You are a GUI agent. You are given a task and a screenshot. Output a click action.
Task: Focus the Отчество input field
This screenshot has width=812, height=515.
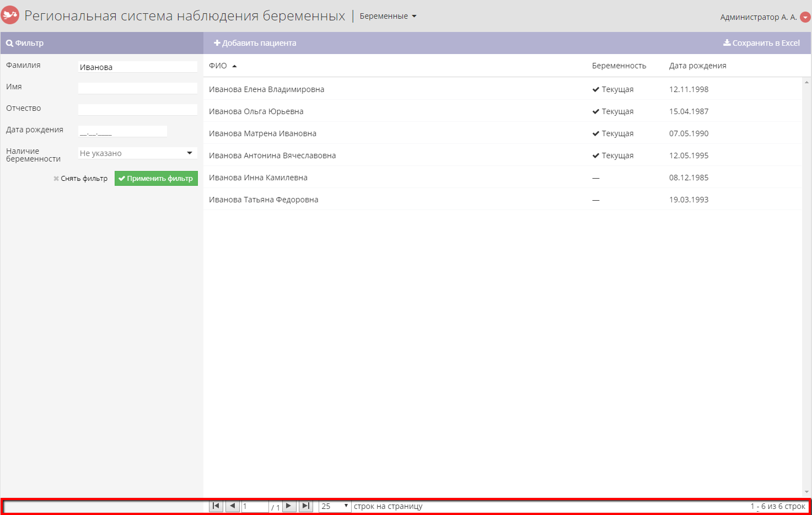[x=138, y=110]
